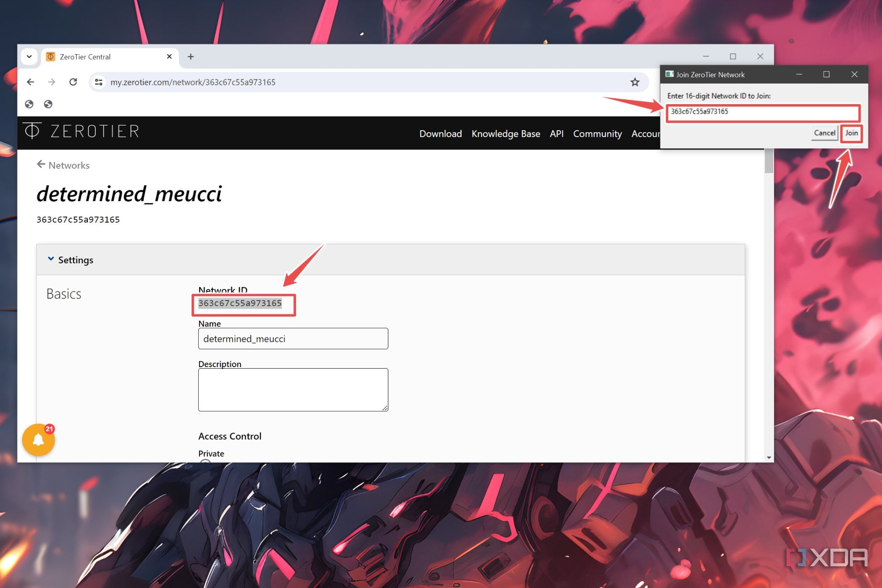Close the ZeroTier Central tab
The image size is (882, 588).
point(169,56)
